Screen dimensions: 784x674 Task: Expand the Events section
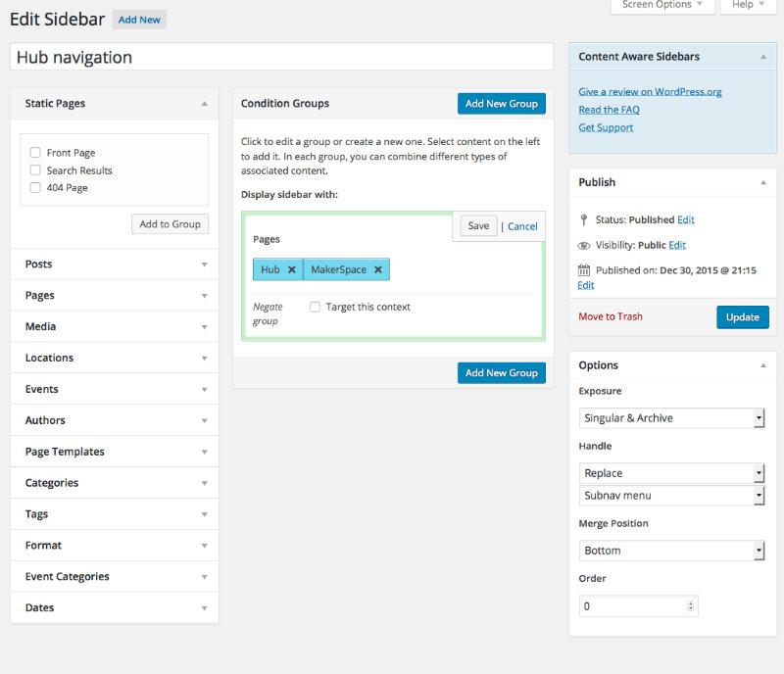(x=115, y=389)
